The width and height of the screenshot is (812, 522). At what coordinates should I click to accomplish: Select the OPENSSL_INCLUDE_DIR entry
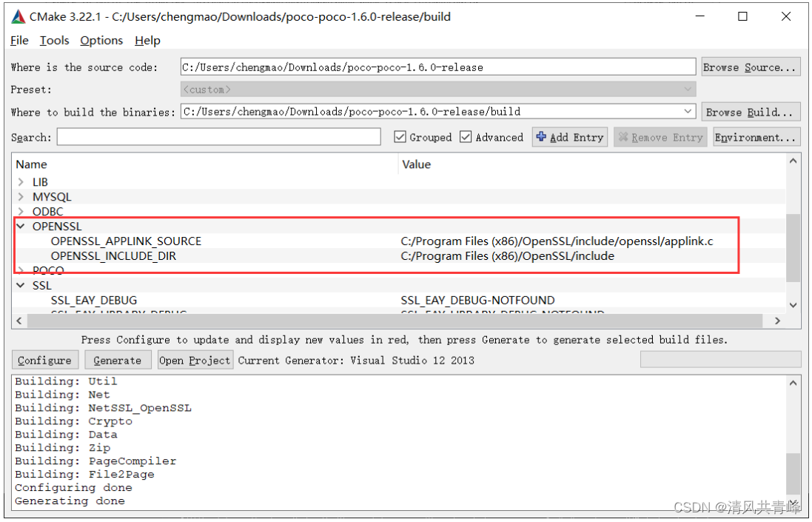[x=113, y=256]
